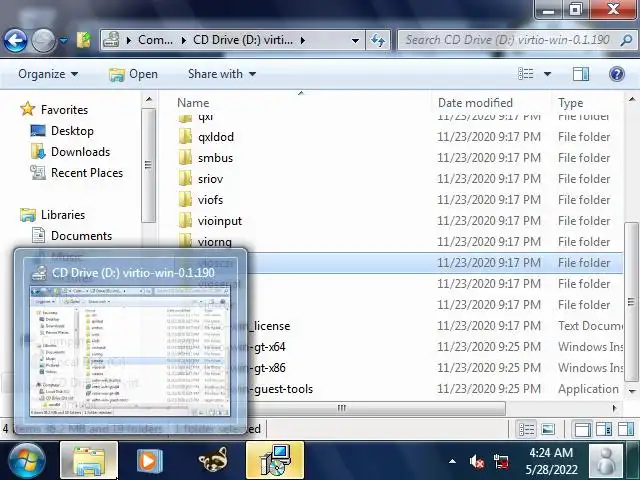The width and height of the screenshot is (640, 480).
Task: Open Desktop in Favorites
Action: point(72,131)
